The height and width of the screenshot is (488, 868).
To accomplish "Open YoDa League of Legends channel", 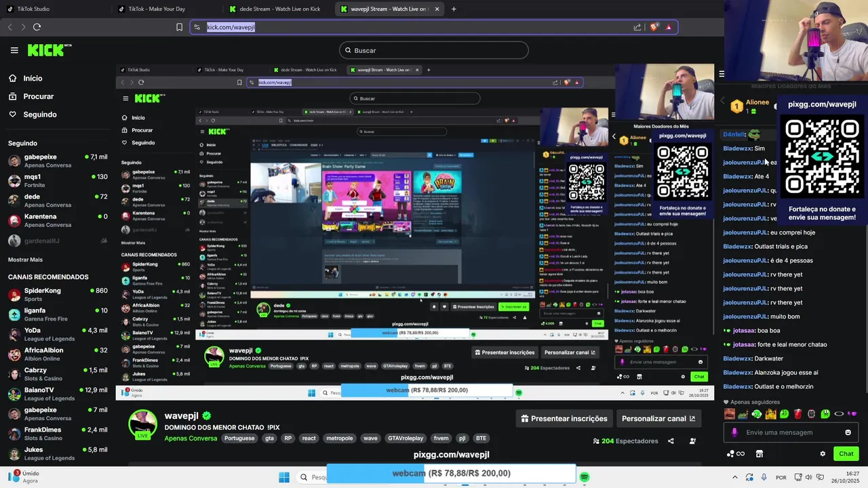I will click(58, 334).
